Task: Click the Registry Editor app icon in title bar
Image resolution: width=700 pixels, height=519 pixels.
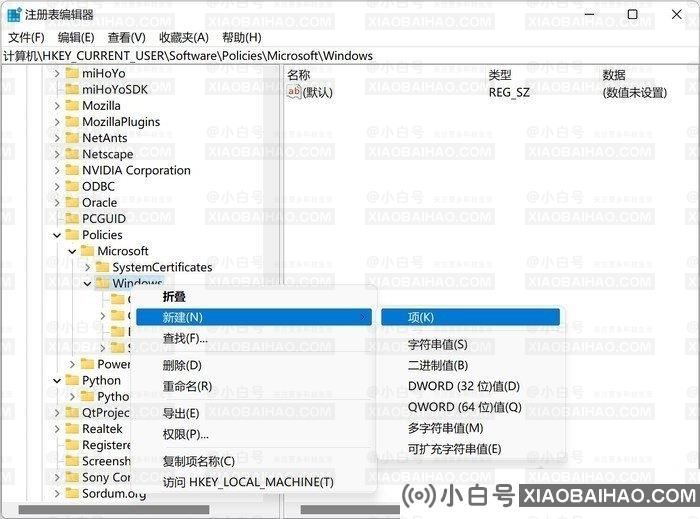Action: click(14, 15)
